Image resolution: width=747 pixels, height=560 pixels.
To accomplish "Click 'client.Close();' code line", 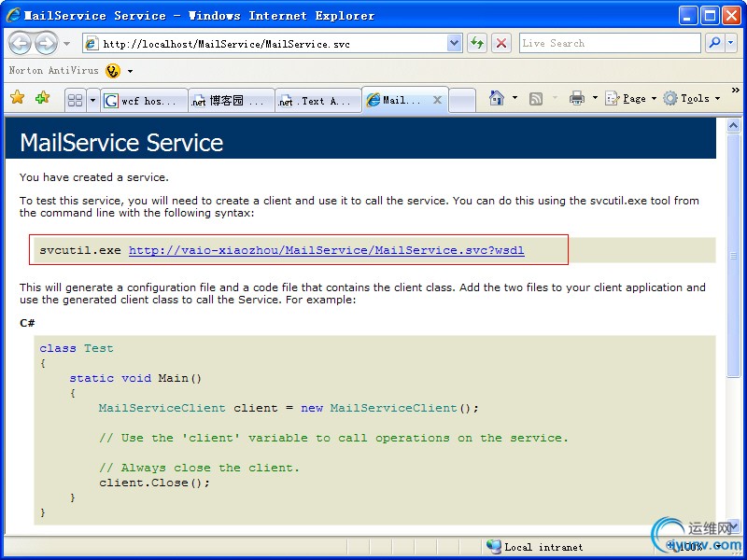I will 154,483.
